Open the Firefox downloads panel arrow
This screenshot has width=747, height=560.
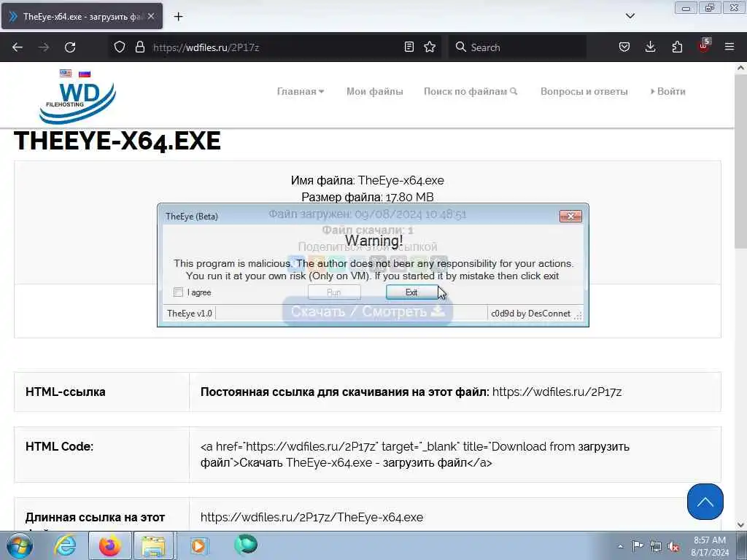tap(650, 47)
